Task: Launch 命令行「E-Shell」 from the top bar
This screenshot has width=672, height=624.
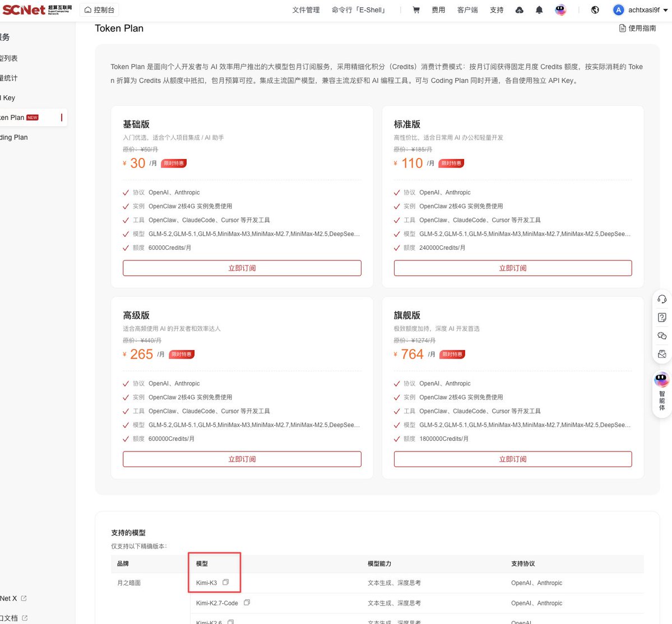Action: (x=359, y=10)
